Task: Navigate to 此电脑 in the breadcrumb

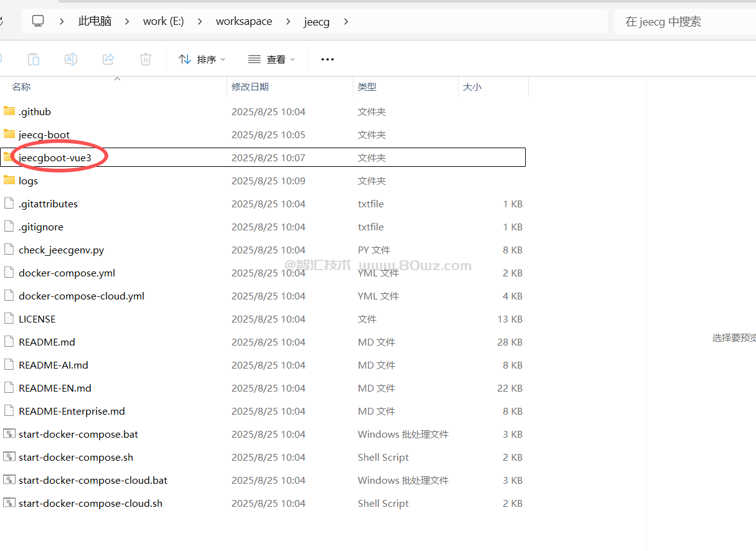Action: tap(95, 21)
